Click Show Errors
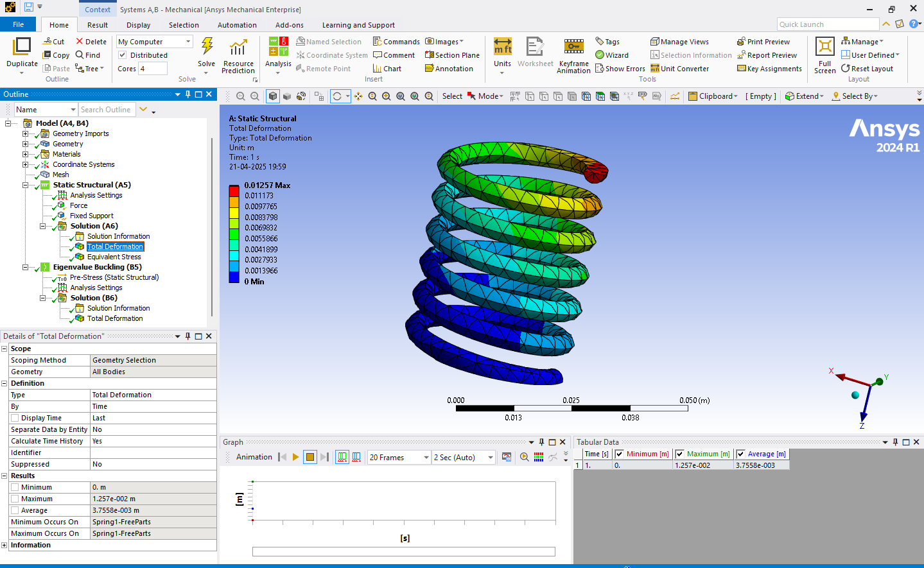This screenshot has height=568, width=924. pyautogui.click(x=620, y=69)
